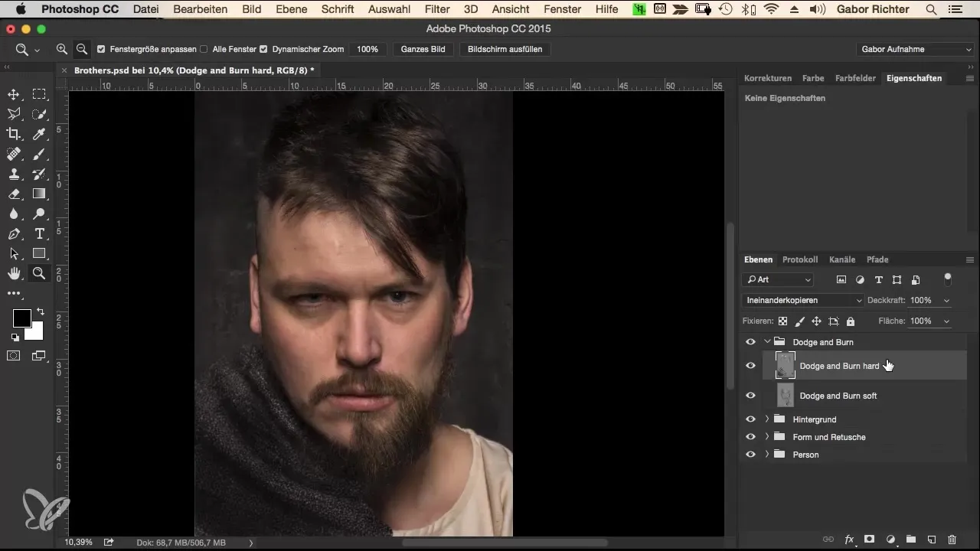Select the Eyedropper tool
Viewport: 980px width, 551px height.
click(x=39, y=134)
